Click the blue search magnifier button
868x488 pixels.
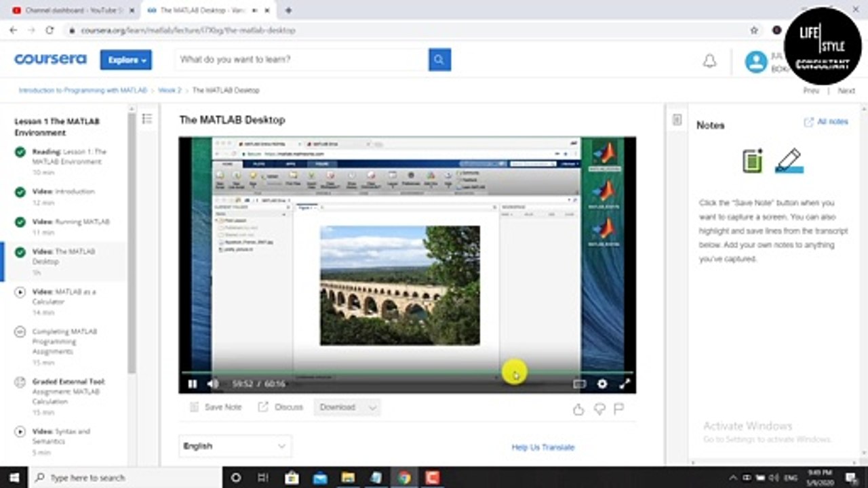click(439, 60)
